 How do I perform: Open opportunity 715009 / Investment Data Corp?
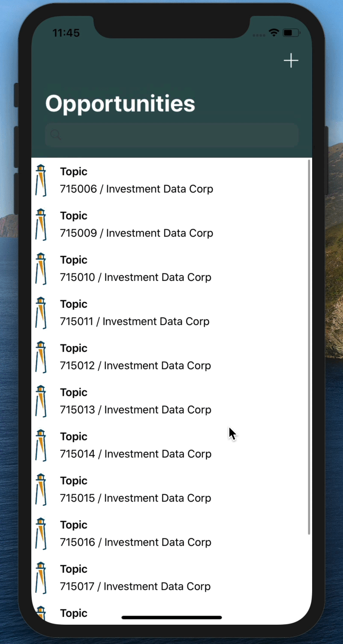coord(171,225)
